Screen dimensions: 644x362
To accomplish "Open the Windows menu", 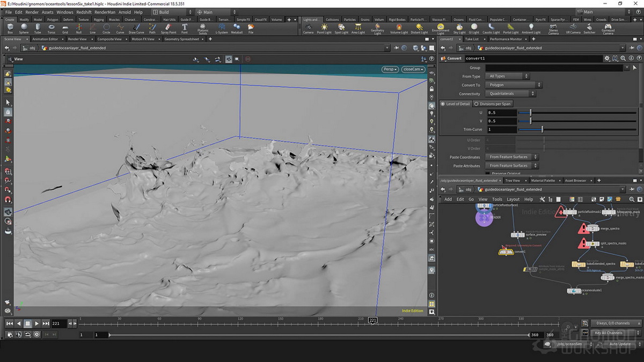I will tap(64, 12).
